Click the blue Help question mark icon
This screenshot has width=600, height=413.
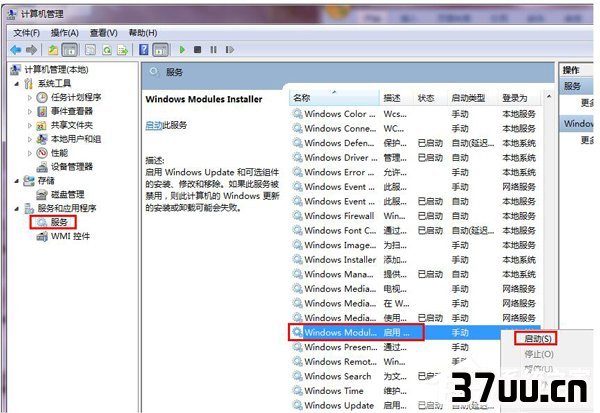(143, 50)
